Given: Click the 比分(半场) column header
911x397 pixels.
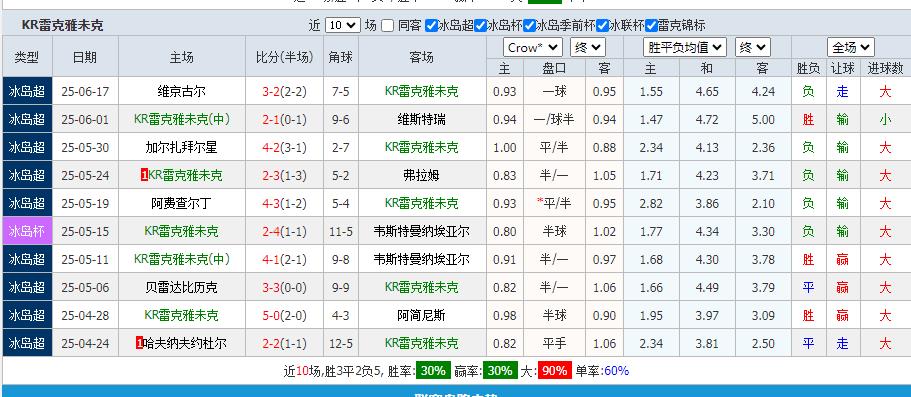Looking at the screenshot, I should pyautogui.click(x=284, y=57).
